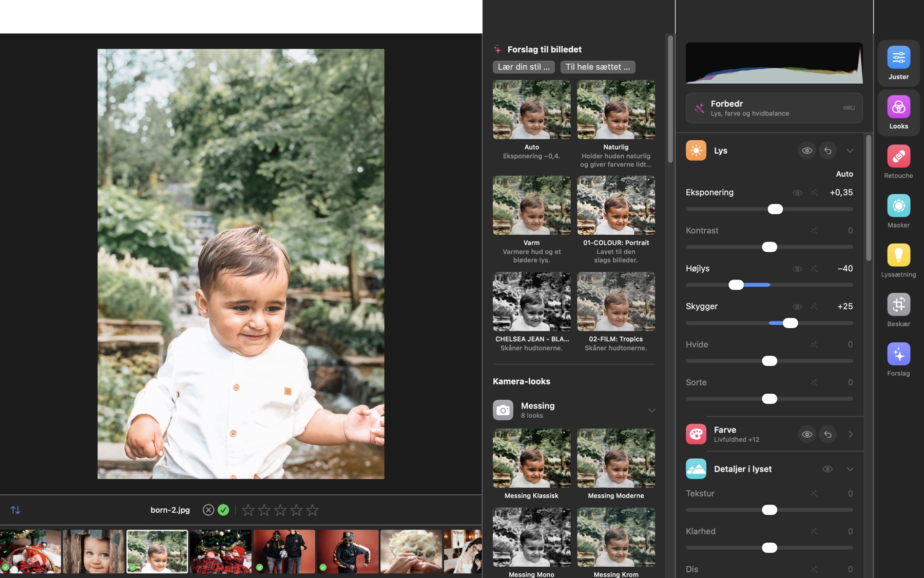
Task: Click the Eksponering auto wand icon
Action: 814,193
